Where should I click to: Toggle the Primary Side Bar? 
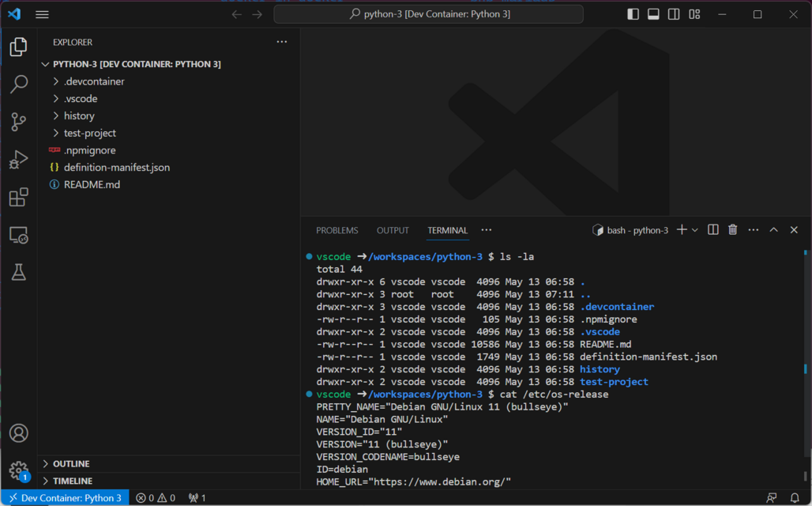click(633, 13)
